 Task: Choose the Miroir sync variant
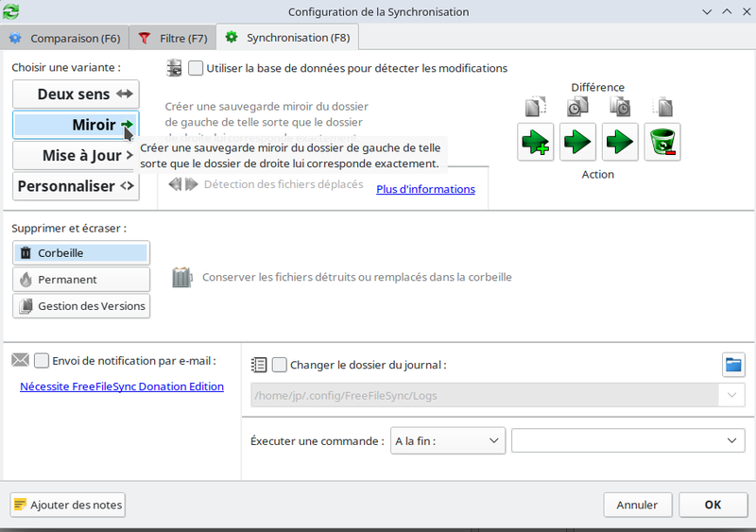[x=76, y=125]
